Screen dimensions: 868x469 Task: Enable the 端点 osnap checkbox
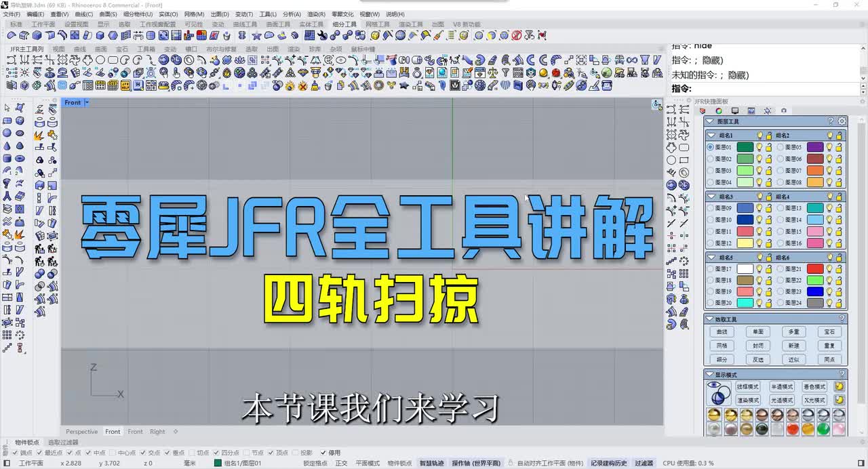[15, 453]
